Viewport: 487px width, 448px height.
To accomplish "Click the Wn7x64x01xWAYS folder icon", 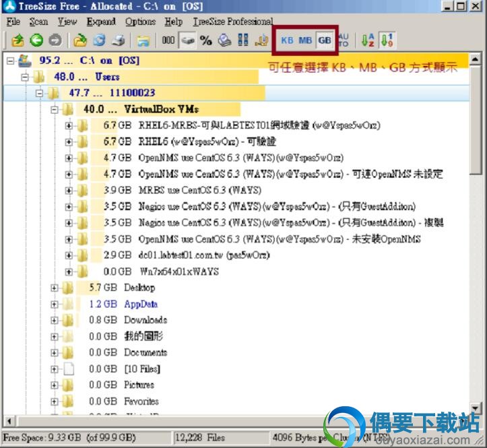I will pos(83,271).
